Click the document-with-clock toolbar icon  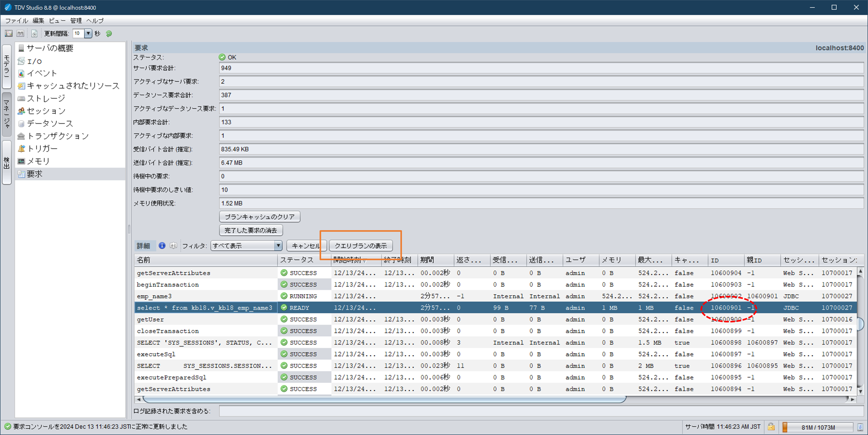(x=34, y=33)
